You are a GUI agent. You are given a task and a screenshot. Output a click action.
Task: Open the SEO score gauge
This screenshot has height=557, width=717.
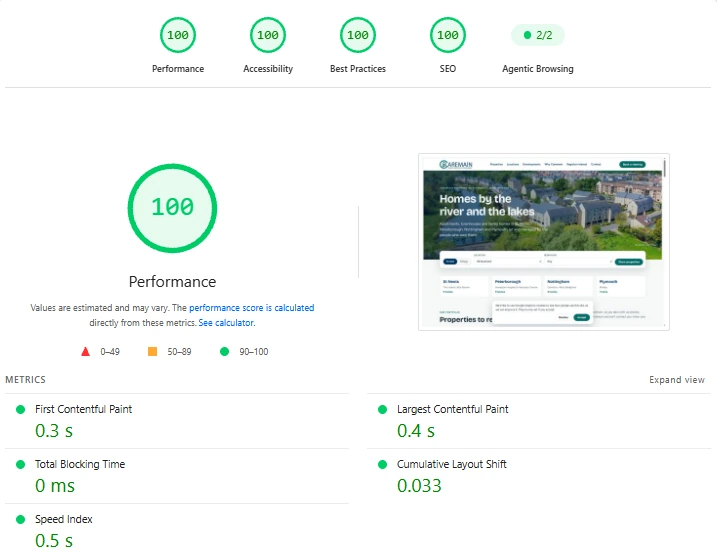448,35
